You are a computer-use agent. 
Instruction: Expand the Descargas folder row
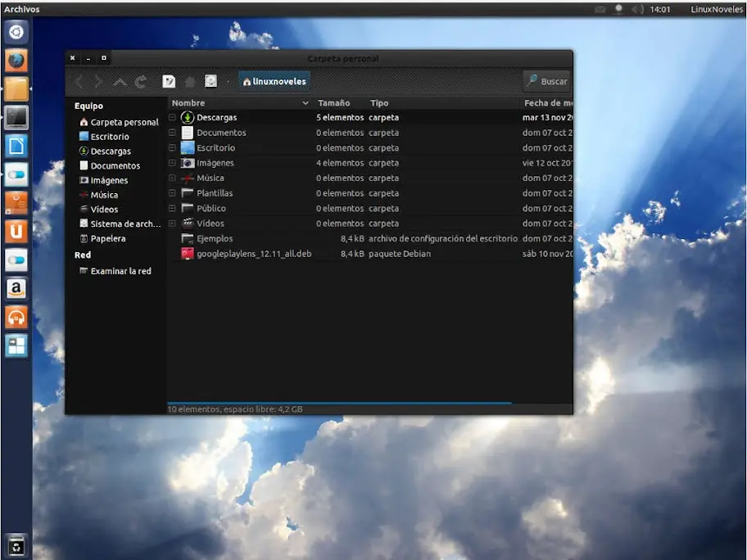click(173, 117)
